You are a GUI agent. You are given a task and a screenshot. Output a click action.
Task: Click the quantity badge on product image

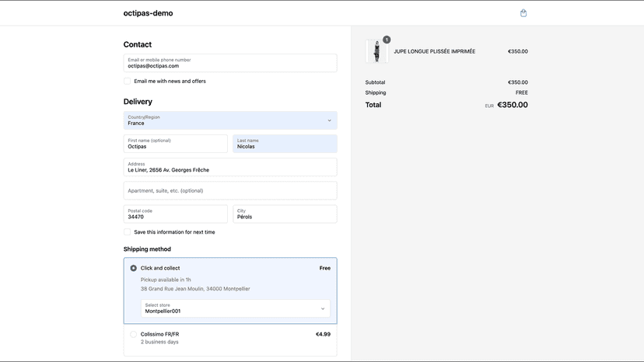387,40
